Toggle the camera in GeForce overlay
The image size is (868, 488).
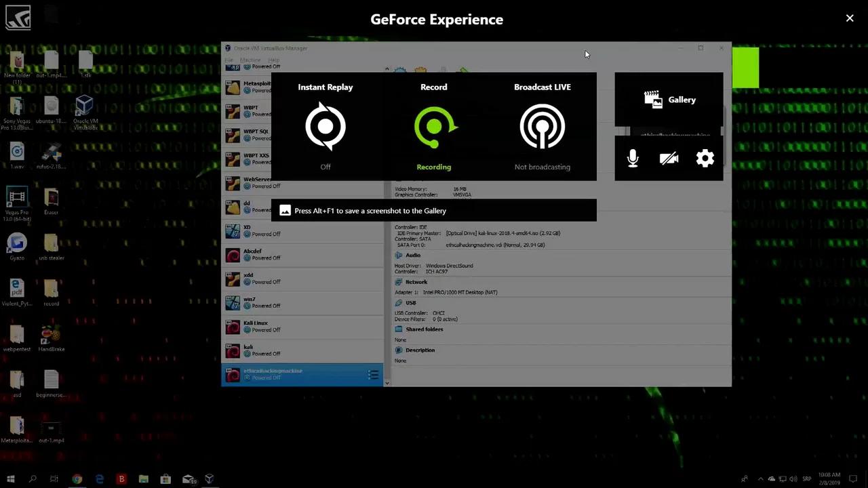pyautogui.click(x=669, y=159)
